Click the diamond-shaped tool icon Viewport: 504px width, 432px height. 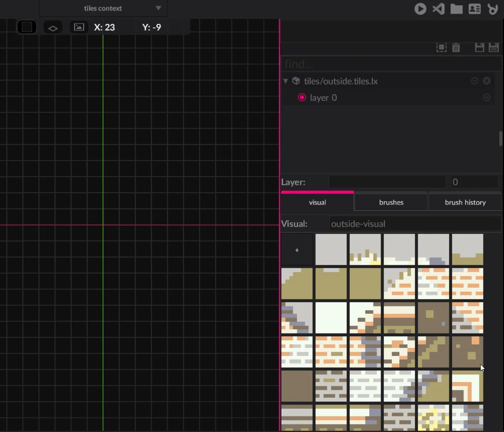point(53,28)
